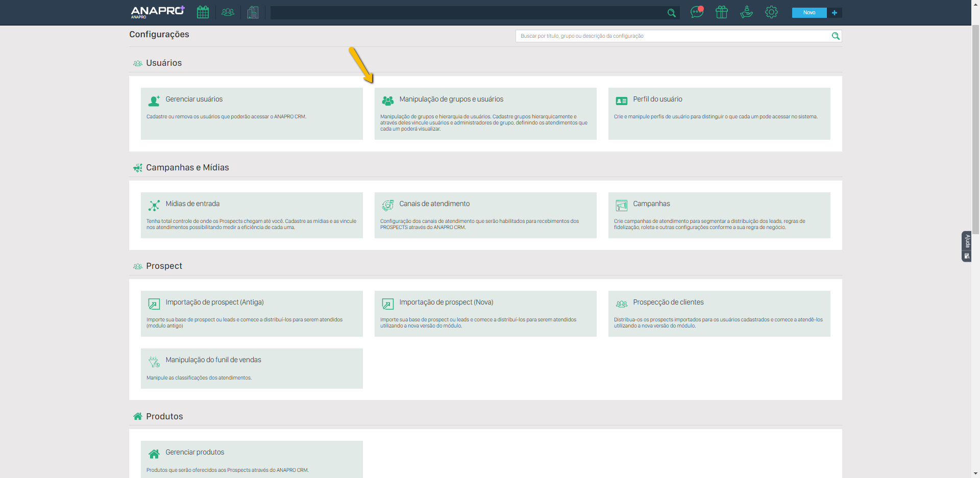This screenshot has width=980, height=478.
Task: Open Gerenciar usuários card
Action: point(252,113)
